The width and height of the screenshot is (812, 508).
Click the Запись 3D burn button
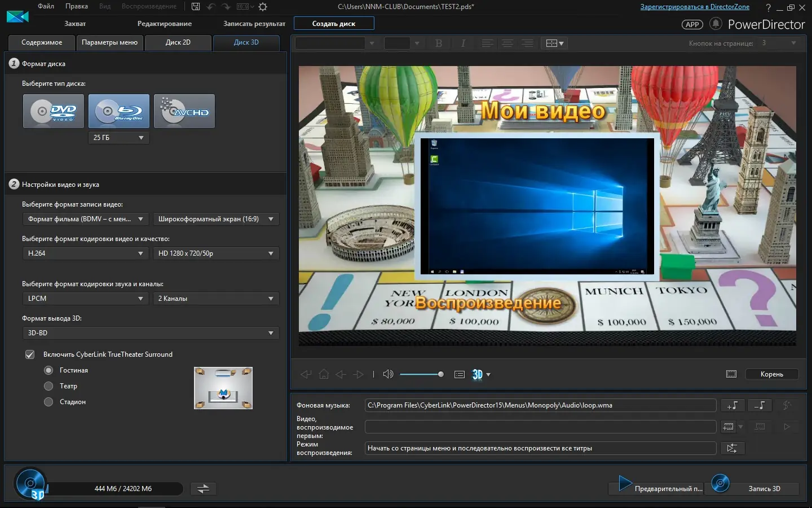(x=764, y=489)
